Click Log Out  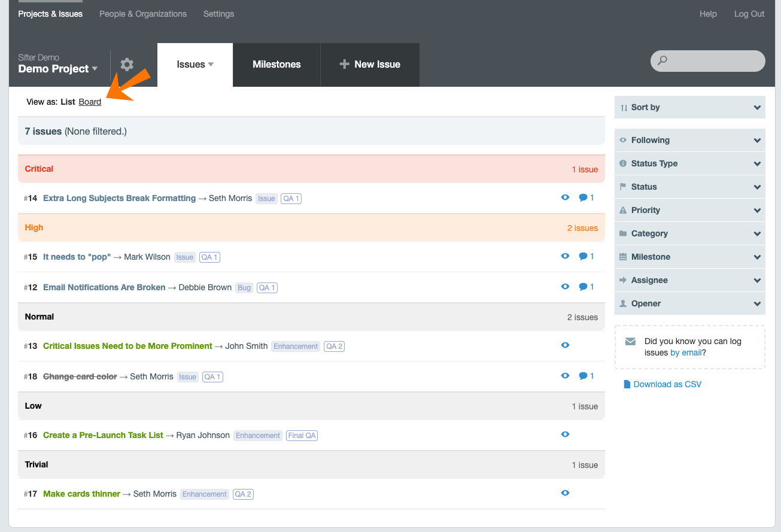click(749, 14)
